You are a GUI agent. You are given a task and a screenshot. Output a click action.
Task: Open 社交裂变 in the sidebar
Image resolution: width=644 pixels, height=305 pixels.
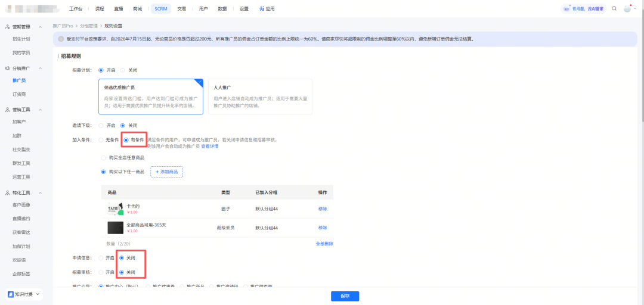click(21, 150)
